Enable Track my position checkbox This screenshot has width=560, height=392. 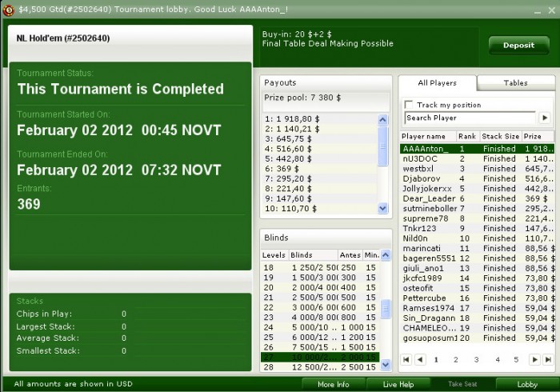(408, 105)
